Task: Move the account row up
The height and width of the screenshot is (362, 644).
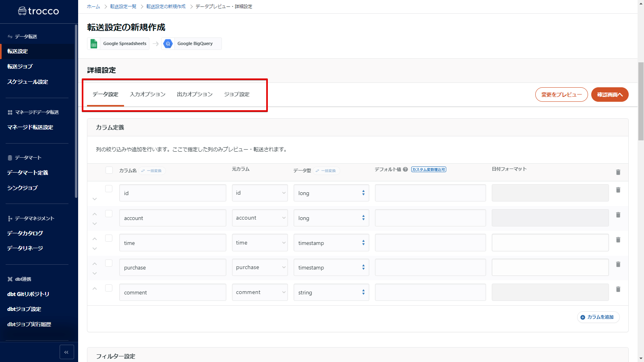Action: (x=95, y=214)
